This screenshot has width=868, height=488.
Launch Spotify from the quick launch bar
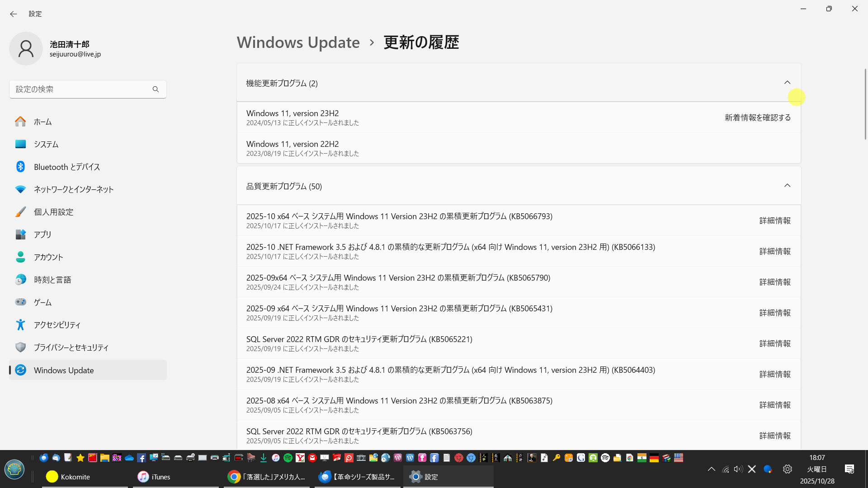coord(288,458)
